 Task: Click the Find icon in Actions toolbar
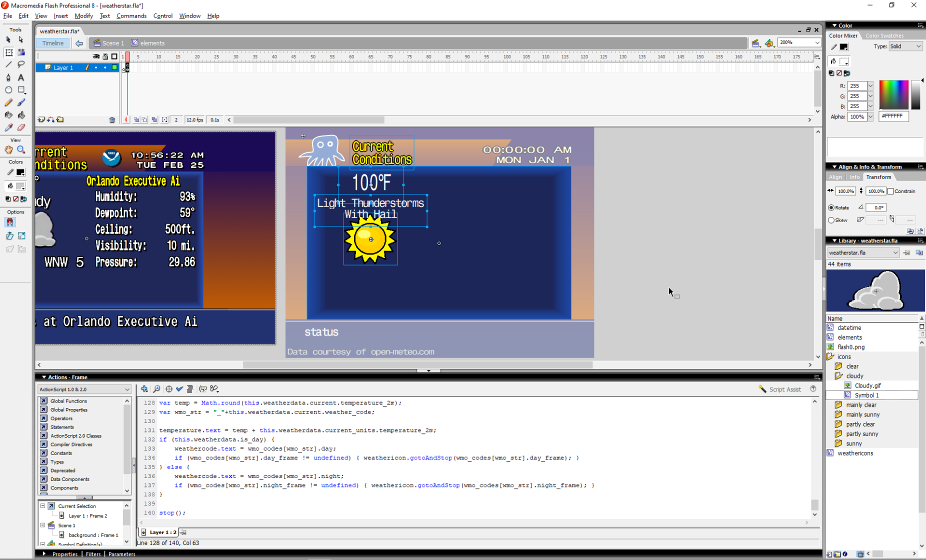[x=156, y=389]
